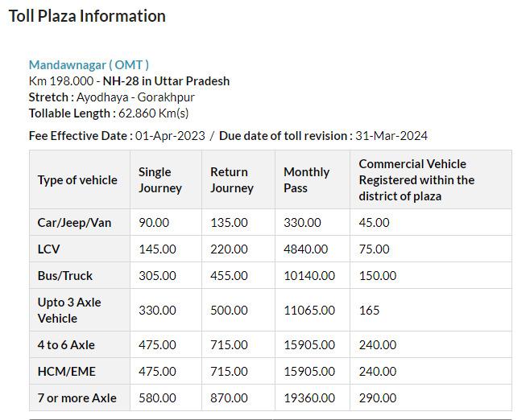Screen dimensions: 530x420
Task: Select the LCV row label
Action: click(x=49, y=249)
